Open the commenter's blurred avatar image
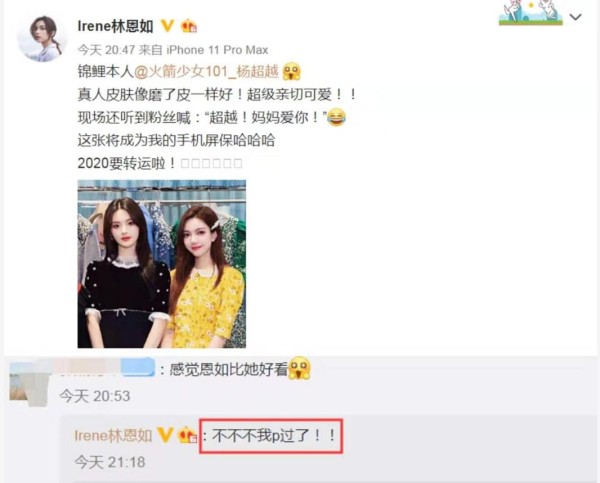The image size is (600, 483). point(29,384)
